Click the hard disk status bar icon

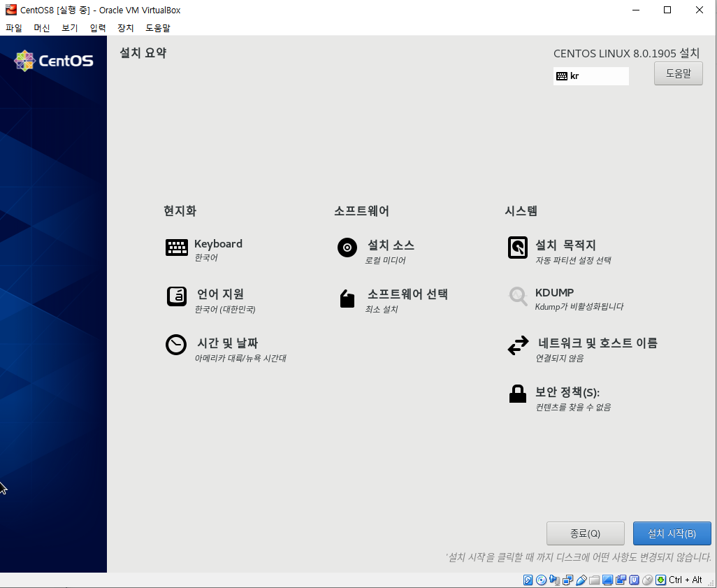coord(528,580)
